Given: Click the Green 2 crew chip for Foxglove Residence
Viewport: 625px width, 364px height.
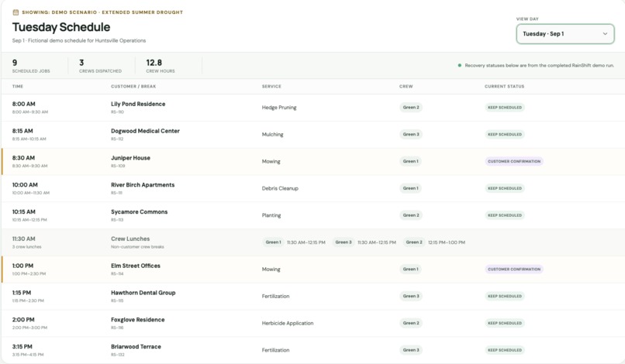Looking at the screenshot, I should click(410, 324).
